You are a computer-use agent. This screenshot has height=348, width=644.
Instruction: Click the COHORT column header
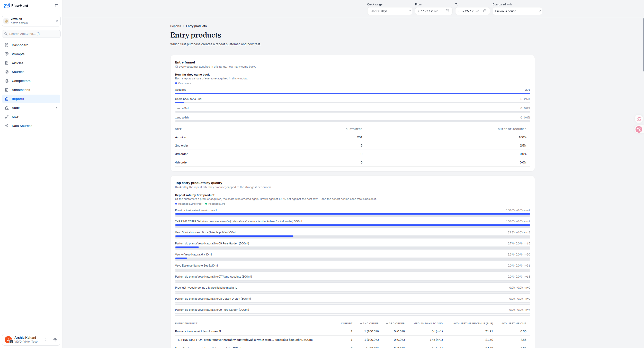coord(346,324)
